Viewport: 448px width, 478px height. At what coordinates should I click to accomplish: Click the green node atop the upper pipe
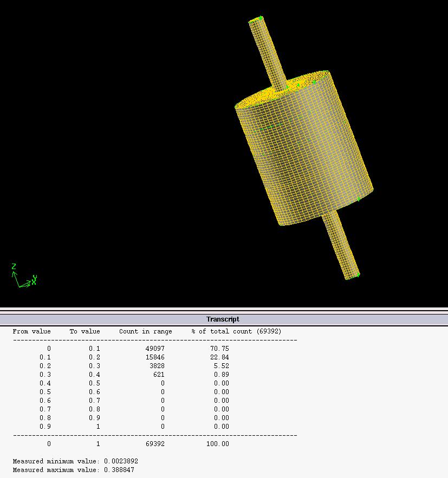260,18
